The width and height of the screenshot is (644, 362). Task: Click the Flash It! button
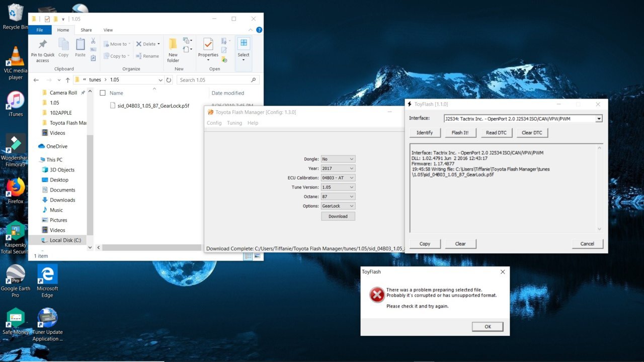[460, 133]
